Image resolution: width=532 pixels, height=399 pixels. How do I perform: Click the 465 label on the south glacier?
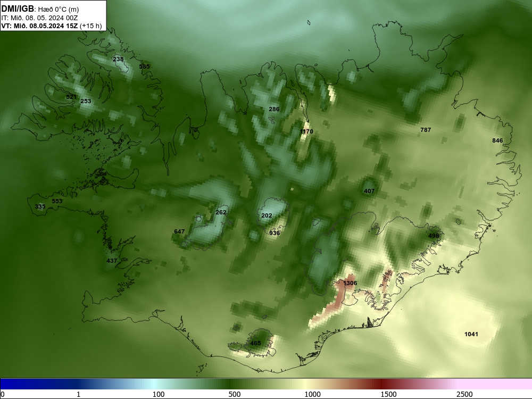[255, 343]
